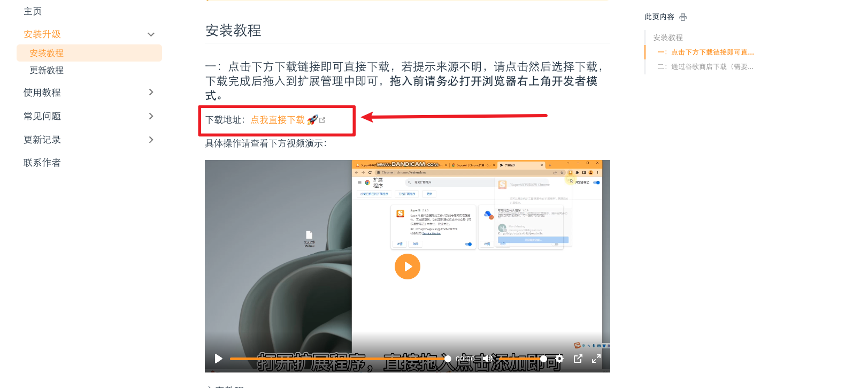The width and height of the screenshot is (868, 388).
Task: Enter fullscreen with the expand arrows icon
Action: click(596, 359)
